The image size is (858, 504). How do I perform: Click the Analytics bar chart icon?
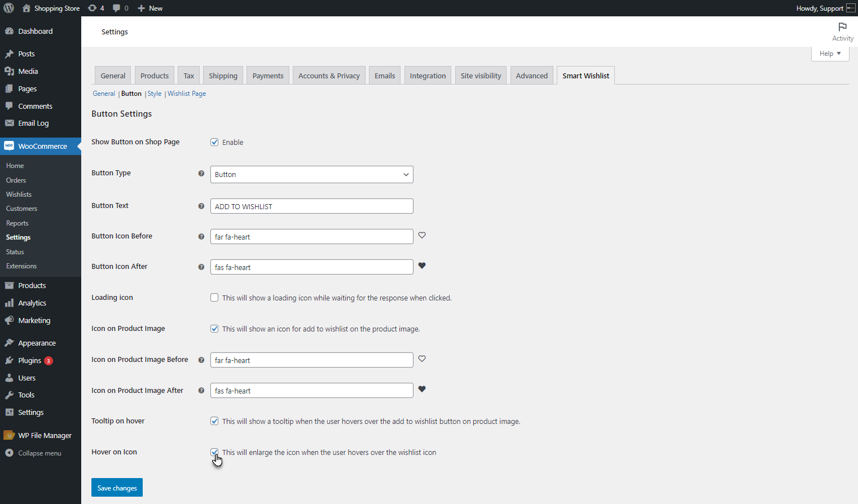[x=9, y=303]
